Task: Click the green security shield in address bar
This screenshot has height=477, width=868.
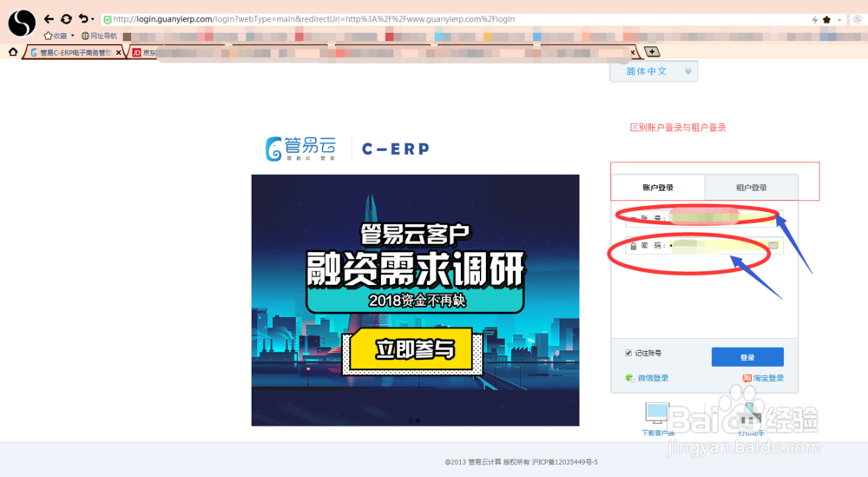Action: pos(108,19)
